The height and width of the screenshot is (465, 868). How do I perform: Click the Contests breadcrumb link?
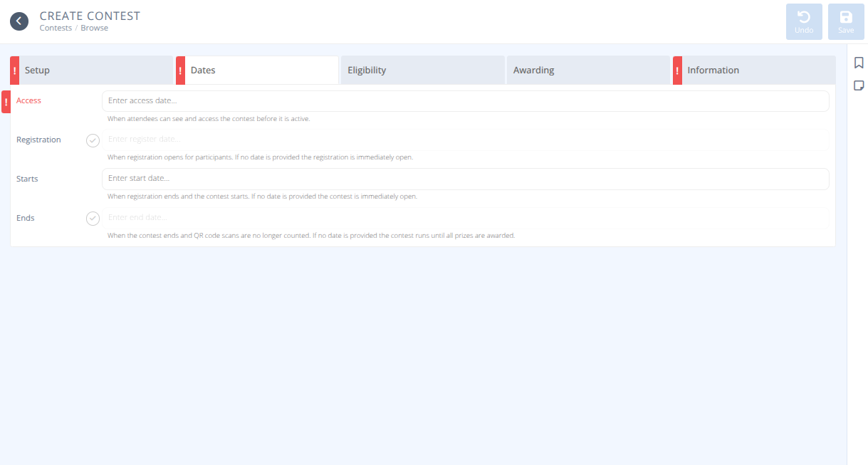[56, 28]
